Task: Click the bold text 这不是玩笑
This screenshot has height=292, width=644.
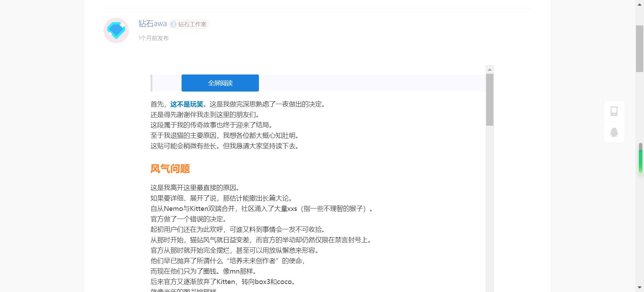Action: (187, 104)
